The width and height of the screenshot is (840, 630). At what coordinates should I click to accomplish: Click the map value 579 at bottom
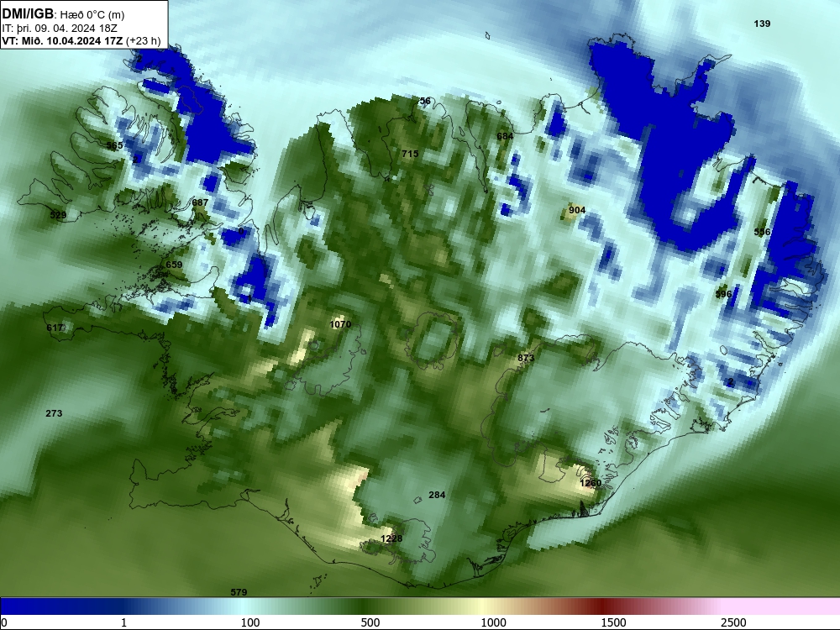tap(239, 592)
